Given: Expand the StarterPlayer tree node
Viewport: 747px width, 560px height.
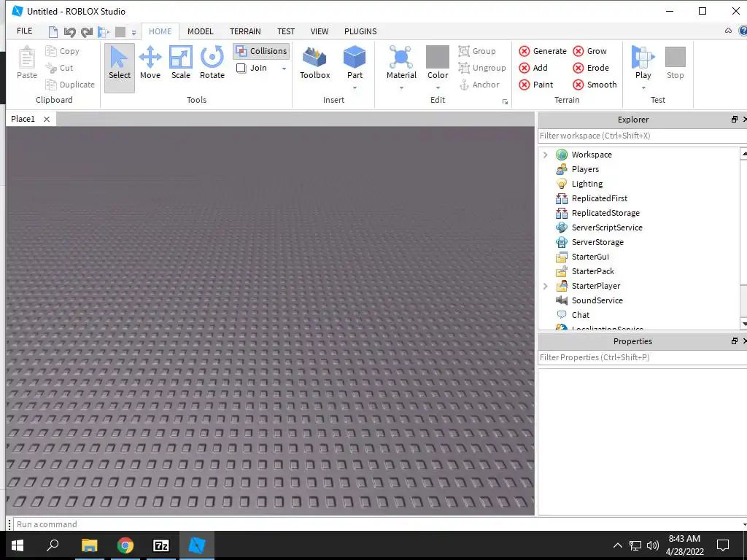Looking at the screenshot, I should [546, 286].
